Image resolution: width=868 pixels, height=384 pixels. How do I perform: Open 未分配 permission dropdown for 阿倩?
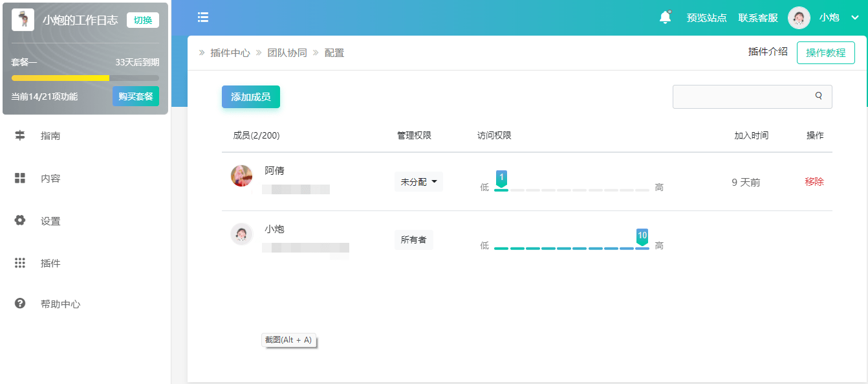click(418, 182)
